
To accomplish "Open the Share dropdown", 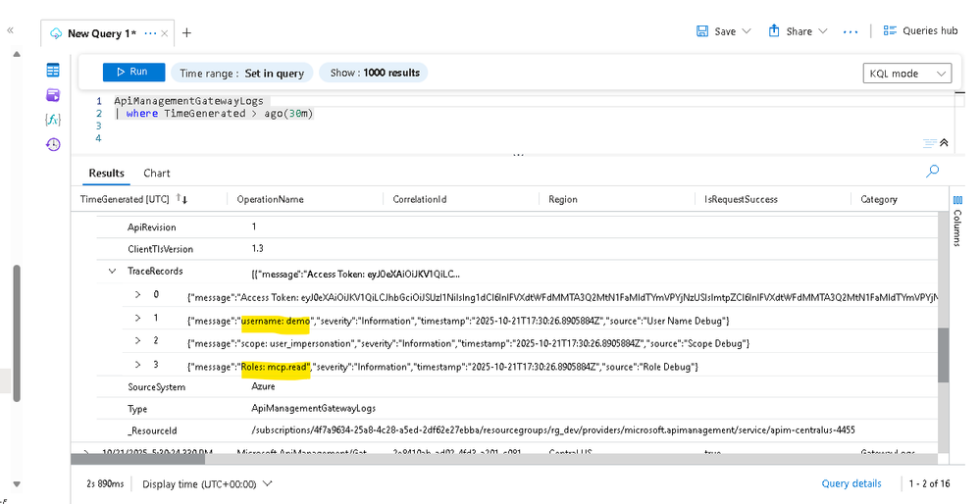I will click(x=798, y=31).
